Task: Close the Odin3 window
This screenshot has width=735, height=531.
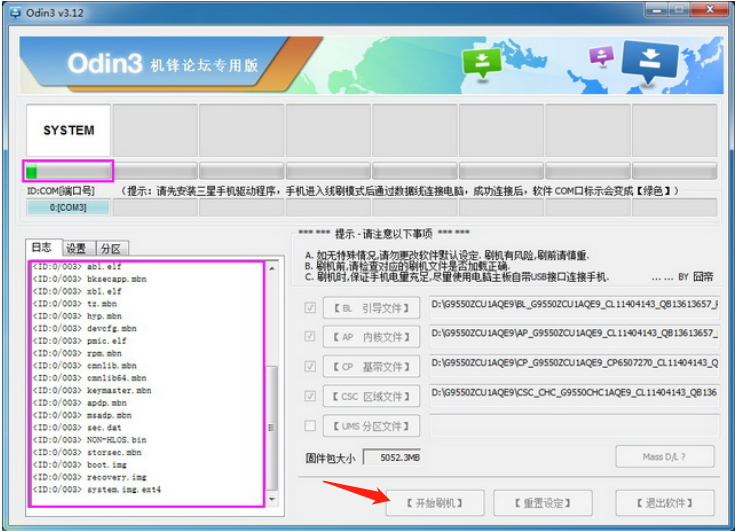Action: (x=710, y=9)
